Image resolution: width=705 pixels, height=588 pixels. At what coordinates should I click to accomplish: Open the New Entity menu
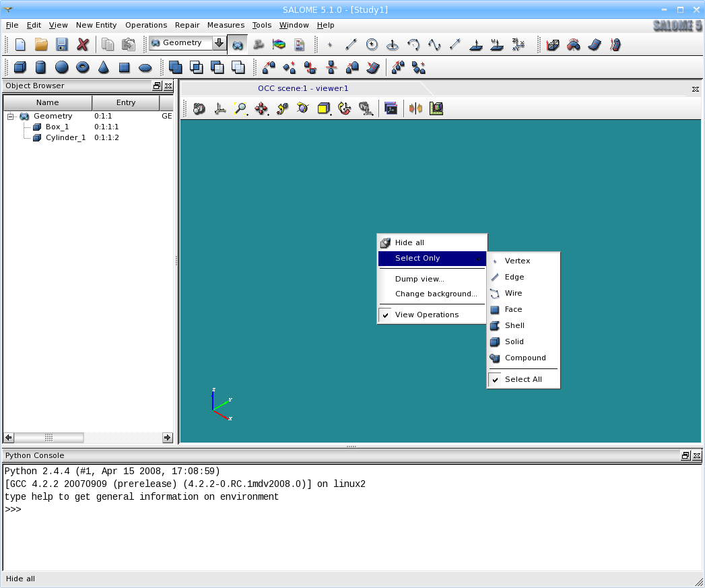point(96,25)
